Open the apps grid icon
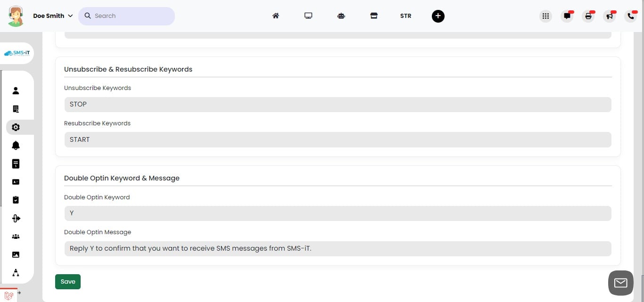Screen dimensions: 644x302 [x=545, y=16]
